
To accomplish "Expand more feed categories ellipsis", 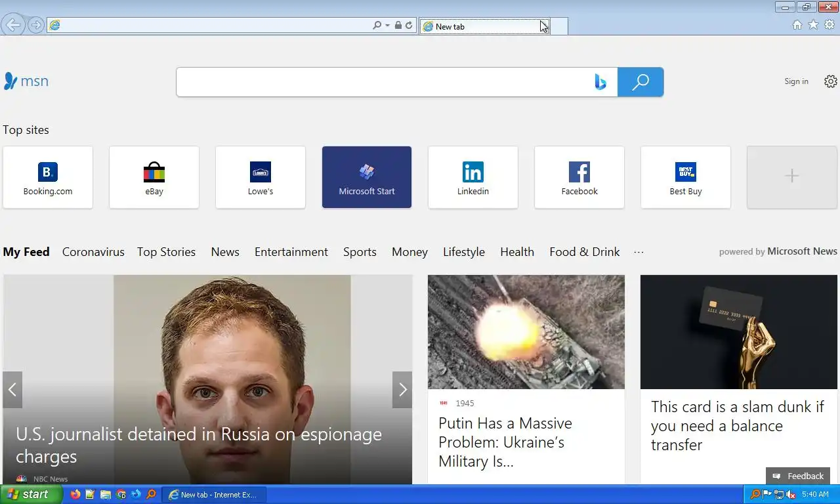I will tap(639, 252).
